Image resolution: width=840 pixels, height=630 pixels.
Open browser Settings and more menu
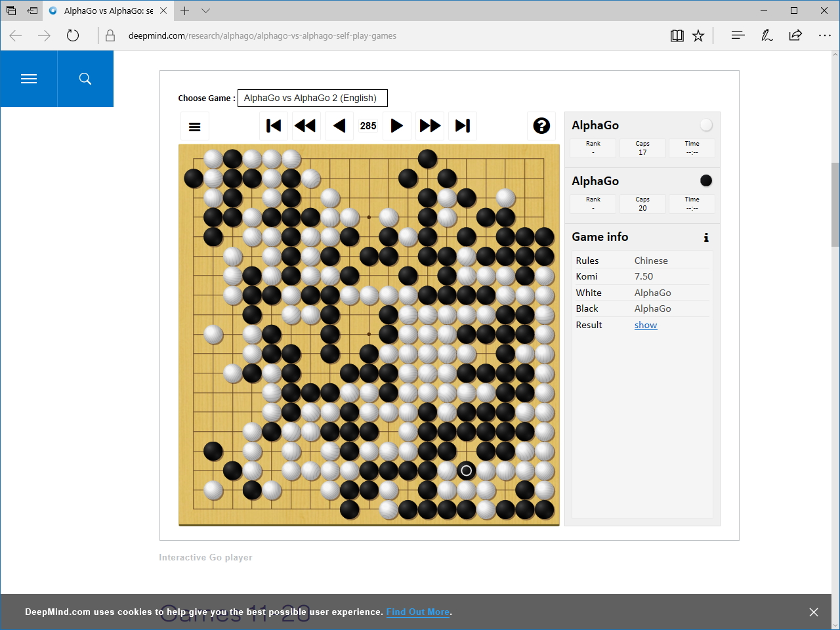point(825,35)
